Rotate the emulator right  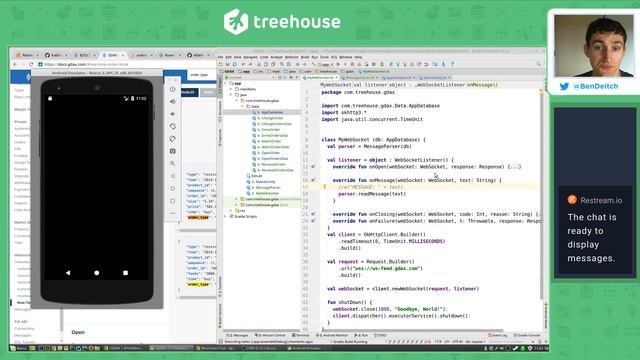pos(173,139)
